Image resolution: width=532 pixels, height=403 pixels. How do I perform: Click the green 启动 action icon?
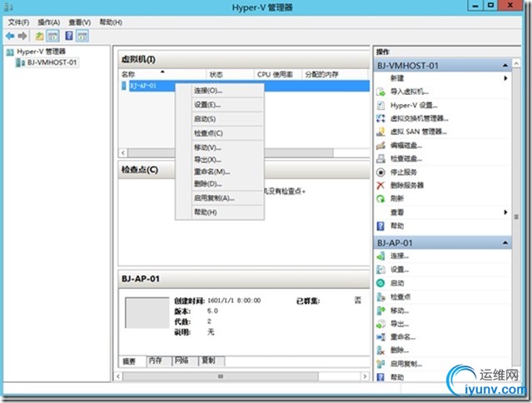[x=380, y=283]
